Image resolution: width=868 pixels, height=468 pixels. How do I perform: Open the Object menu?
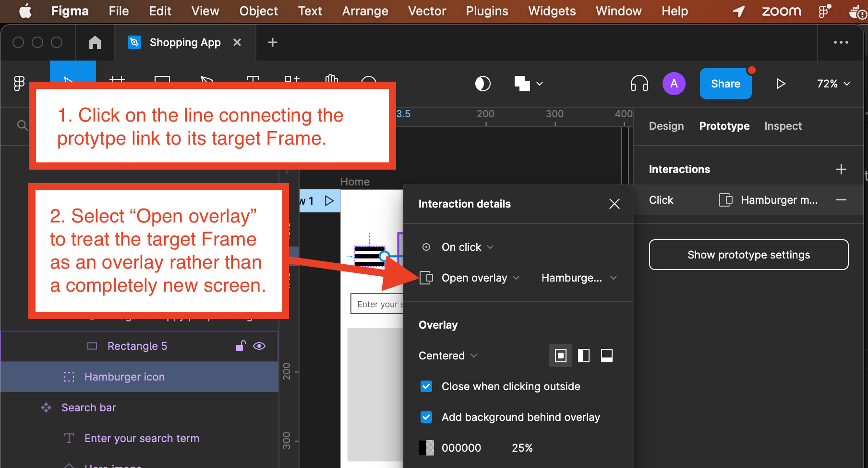click(258, 11)
